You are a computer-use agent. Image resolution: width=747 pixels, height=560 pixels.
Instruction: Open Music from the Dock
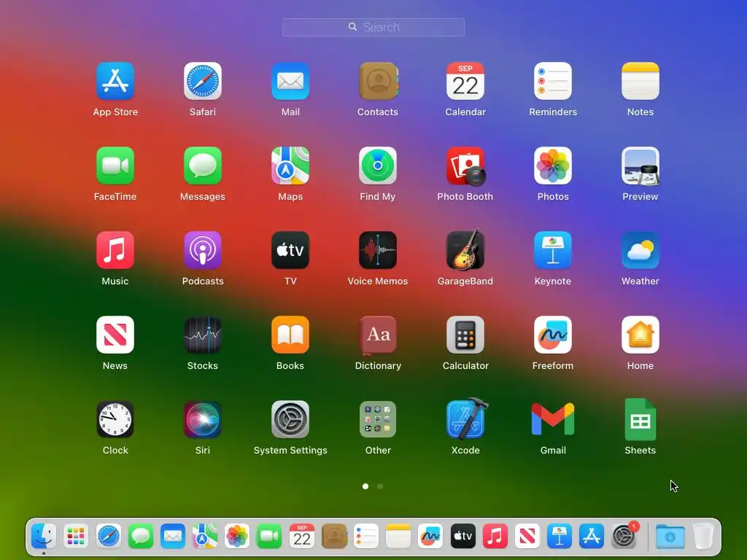[x=495, y=536]
